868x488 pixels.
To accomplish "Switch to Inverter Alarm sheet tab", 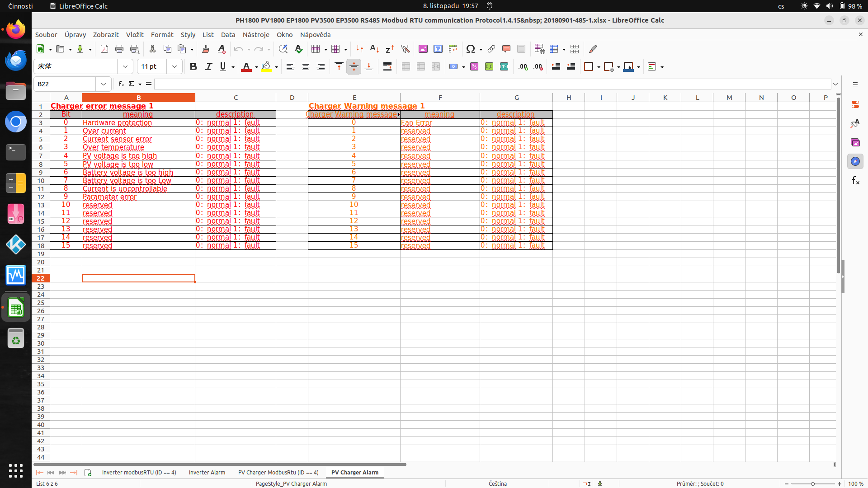I will pyautogui.click(x=207, y=473).
